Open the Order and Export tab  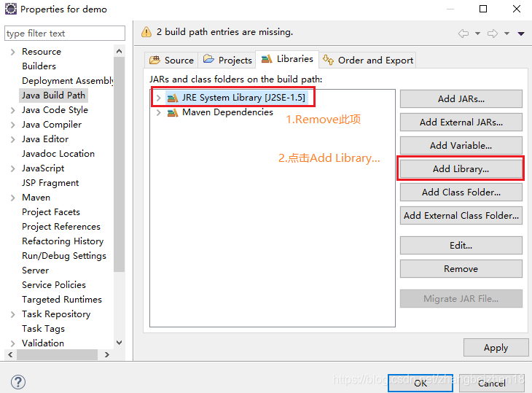click(367, 60)
